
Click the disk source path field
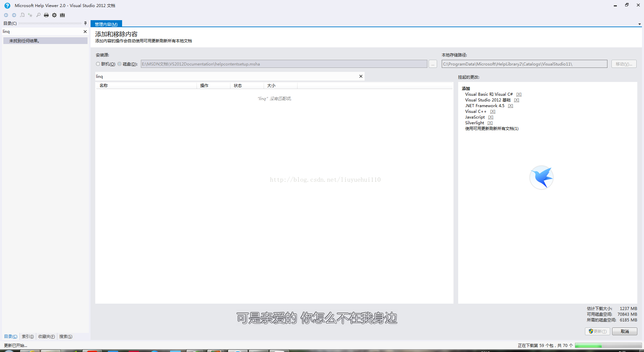[x=284, y=64]
